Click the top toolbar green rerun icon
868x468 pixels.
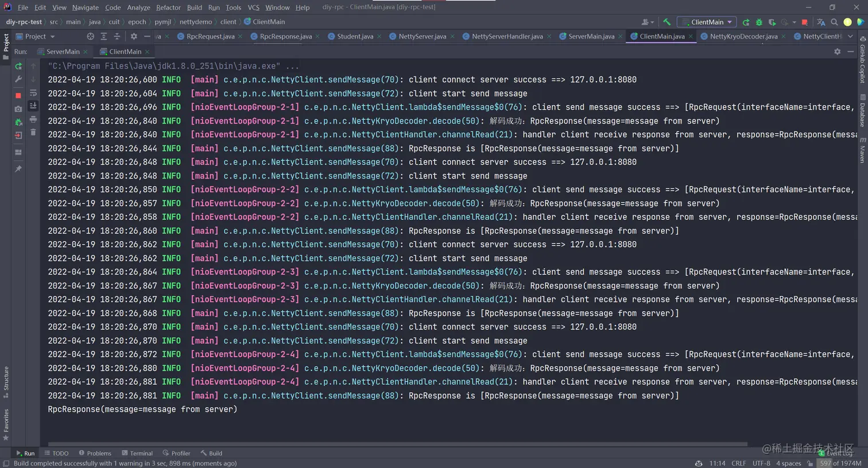746,22
